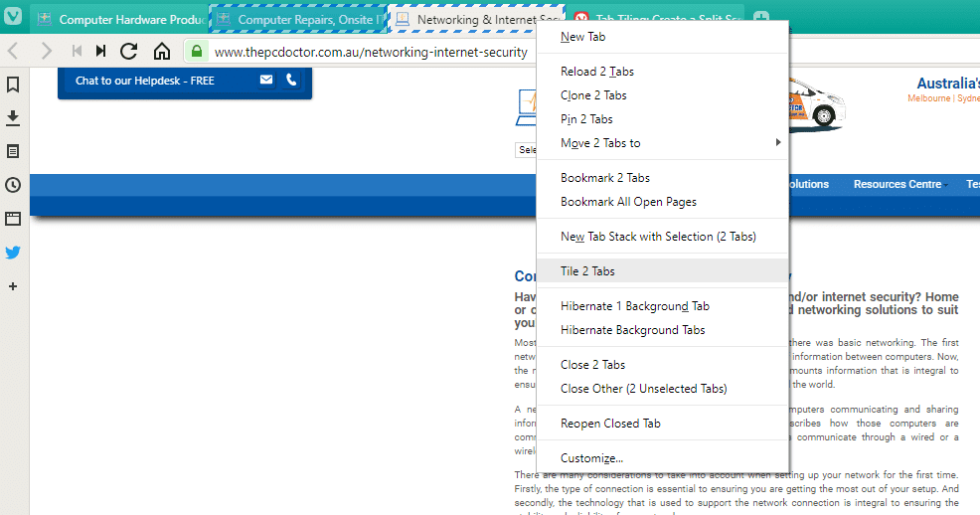The image size is (980, 515).
Task: Click the browser Back arrow
Action: click(x=14, y=52)
